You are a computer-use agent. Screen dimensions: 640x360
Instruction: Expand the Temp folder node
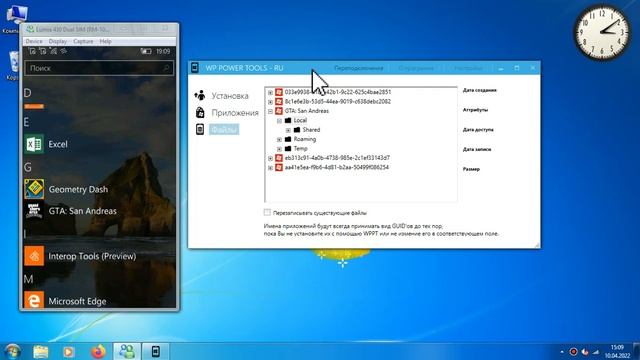coord(279,149)
